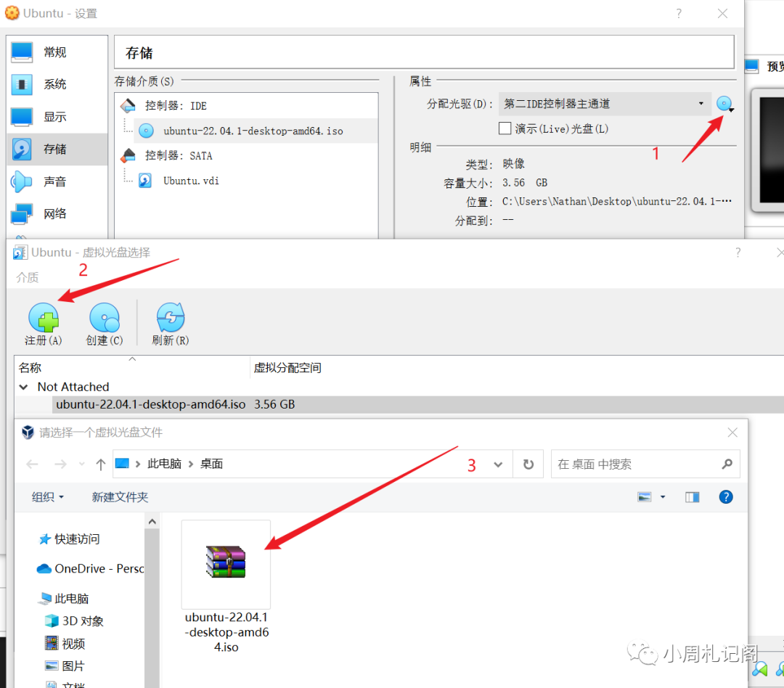Expand the address bar history dropdown
The image size is (784, 688).
point(498,464)
